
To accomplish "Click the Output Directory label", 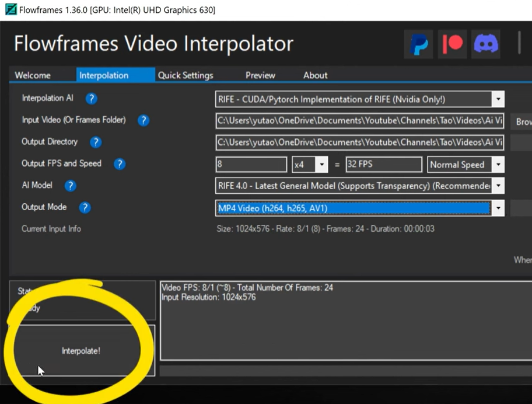I will 50,141.
